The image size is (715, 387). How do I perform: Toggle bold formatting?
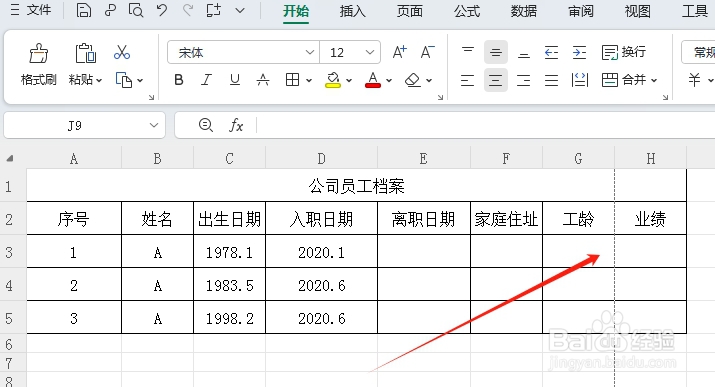click(179, 80)
